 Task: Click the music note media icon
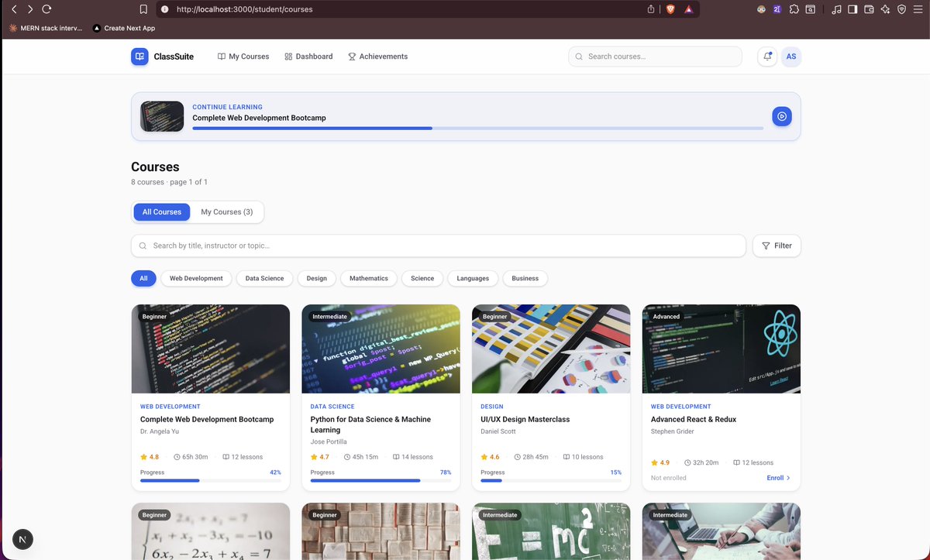pos(836,9)
